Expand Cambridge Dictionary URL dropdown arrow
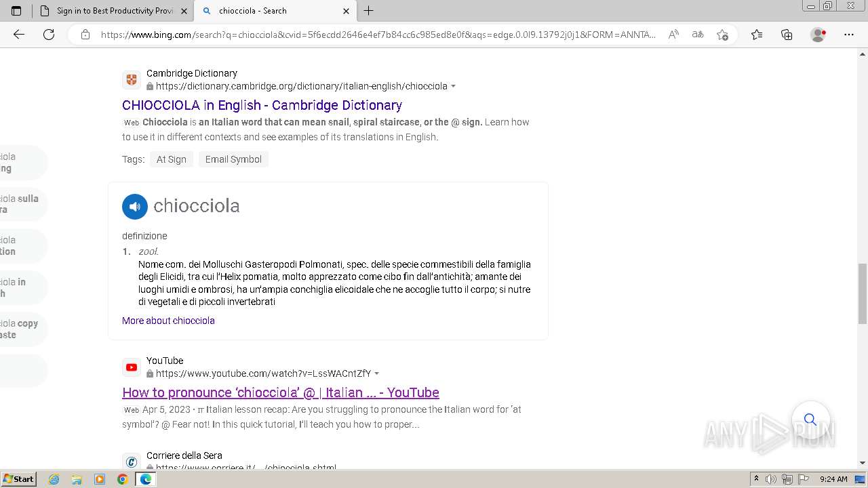Image resolution: width=868 pixels, height=488 pixels. 453,86
